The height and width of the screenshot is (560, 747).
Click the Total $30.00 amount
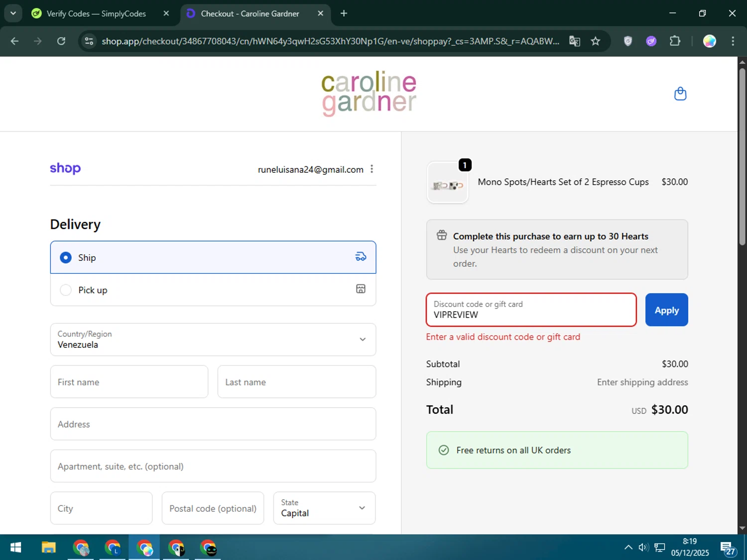[x=670, y=410]
